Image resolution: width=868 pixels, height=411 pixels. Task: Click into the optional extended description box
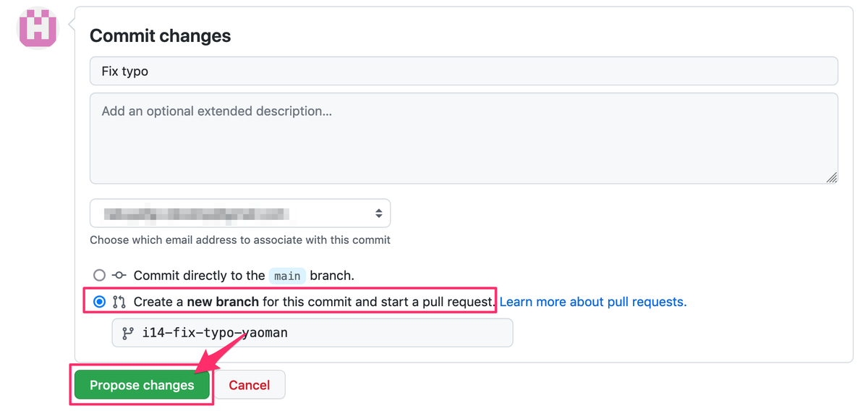pyautogui.click(x=464, y=138)
